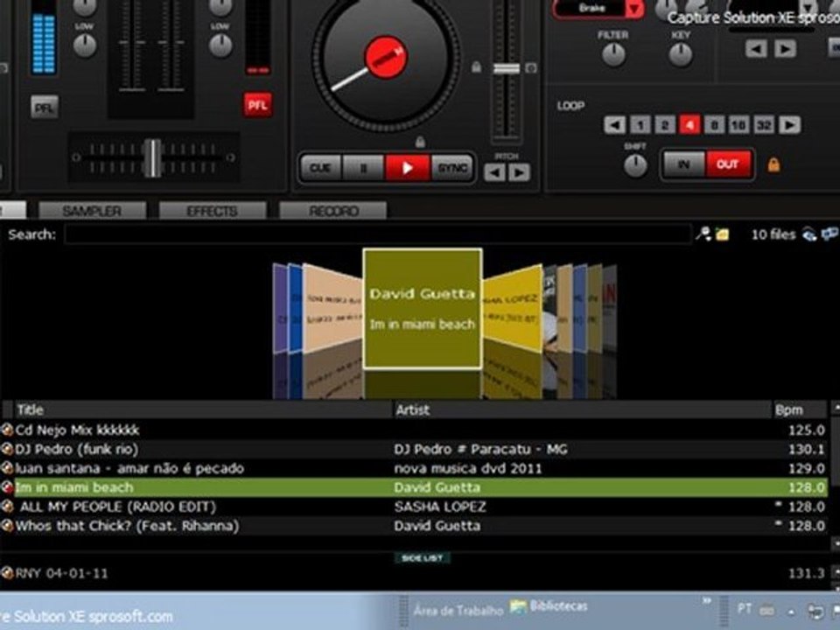This screenshot has height=630, width=840.
Task: Hit the CUE button
Action: tap(320, 168)
